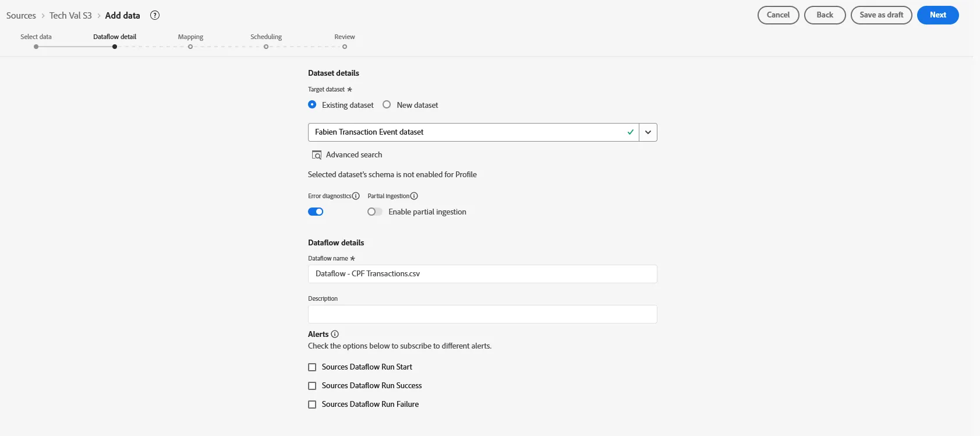Select the Existing dataset radio button
The height and width of the screenshot is (436, 980).
(312, 105)
